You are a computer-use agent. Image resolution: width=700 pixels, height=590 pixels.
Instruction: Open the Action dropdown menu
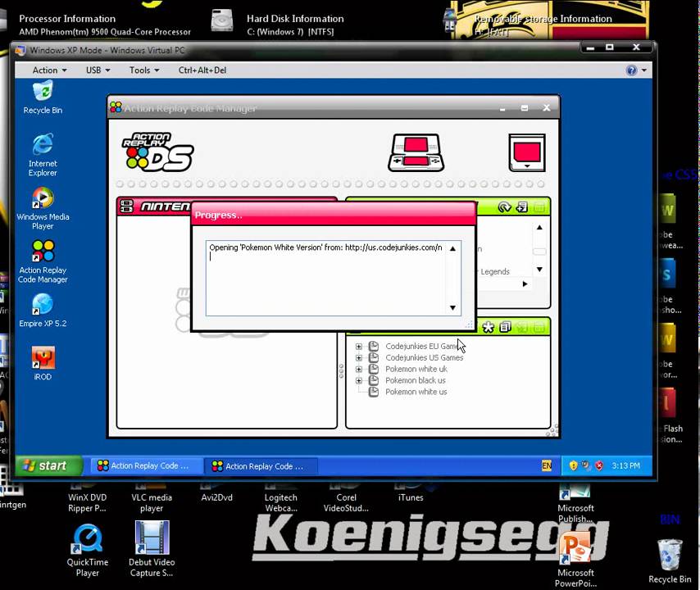pos(49,70)
